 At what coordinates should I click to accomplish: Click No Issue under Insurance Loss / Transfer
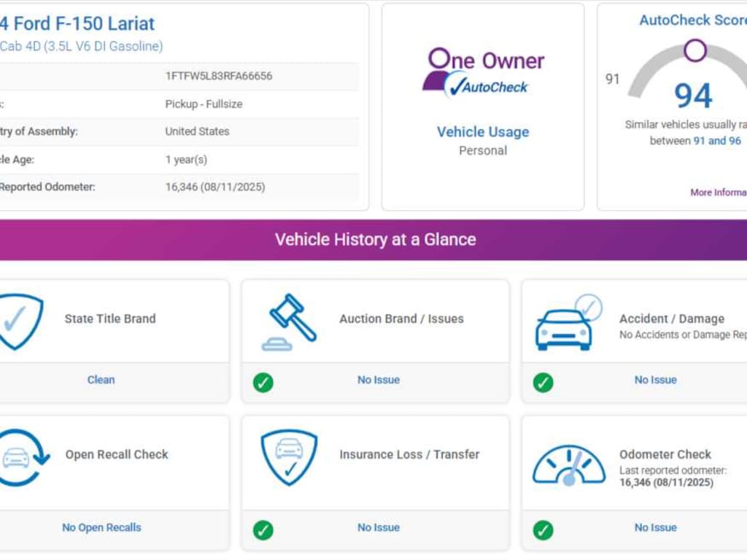tap(378, 527)
